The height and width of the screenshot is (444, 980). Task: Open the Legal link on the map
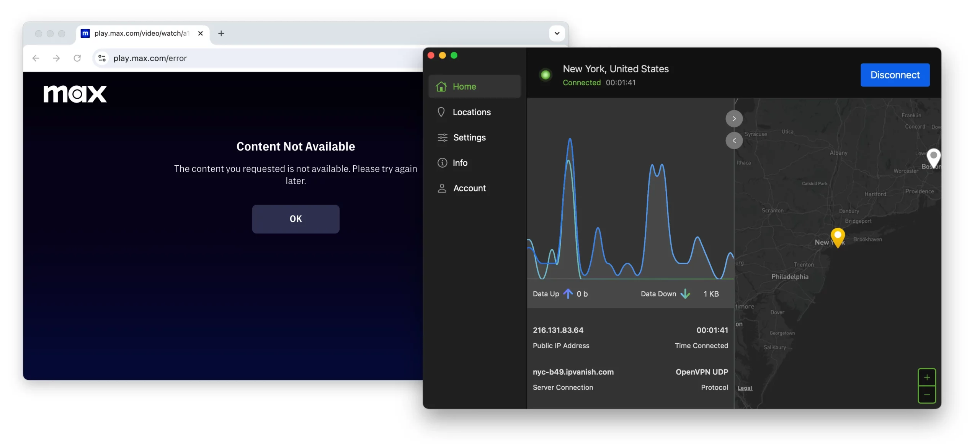(745, 388)
